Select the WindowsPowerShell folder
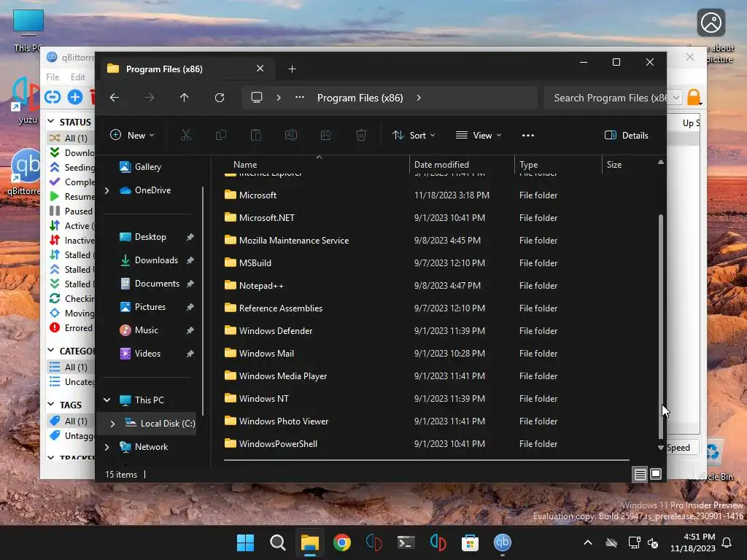The image size is (747, 560). 278,444
